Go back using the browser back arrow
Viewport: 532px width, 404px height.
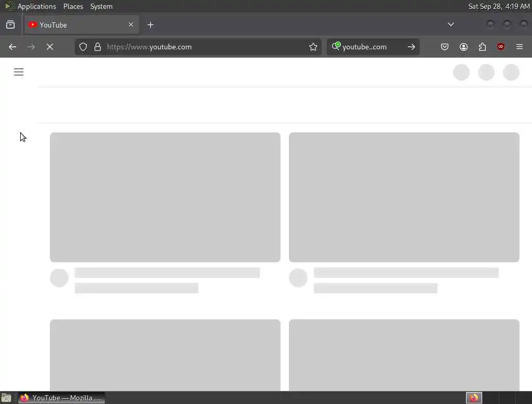[x=12, y=47]
